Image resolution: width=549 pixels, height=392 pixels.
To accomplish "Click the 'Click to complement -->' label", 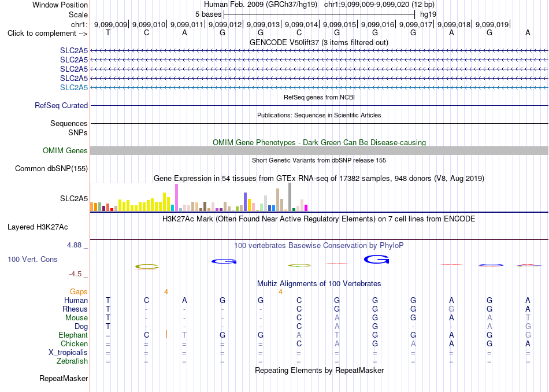I will [x=47, y=34].
